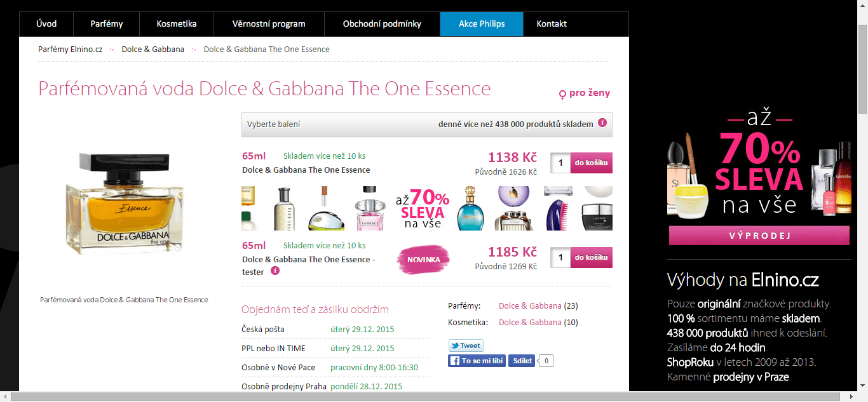Go to Dolce & Gabbana breadcrumb link
The image size is (868, 402).
coord(153,49)
